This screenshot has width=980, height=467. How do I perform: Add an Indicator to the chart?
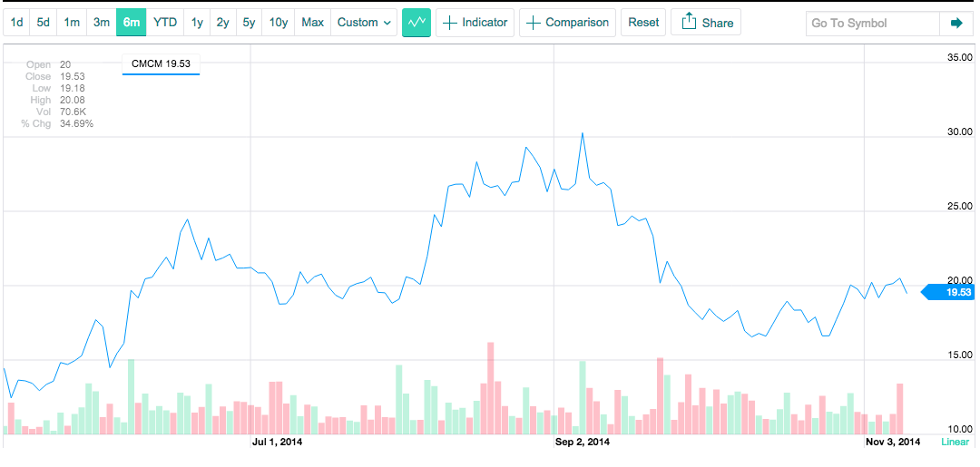(475, 23)
